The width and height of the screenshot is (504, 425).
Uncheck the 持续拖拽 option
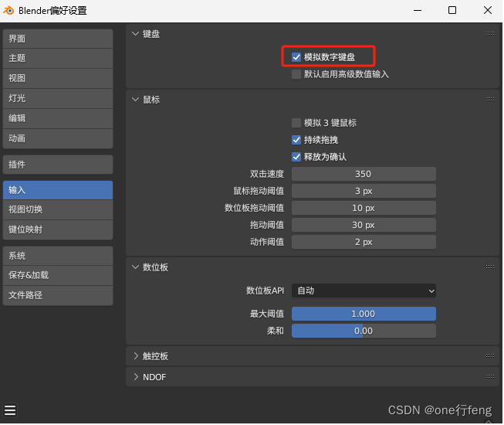click(296, 140)
